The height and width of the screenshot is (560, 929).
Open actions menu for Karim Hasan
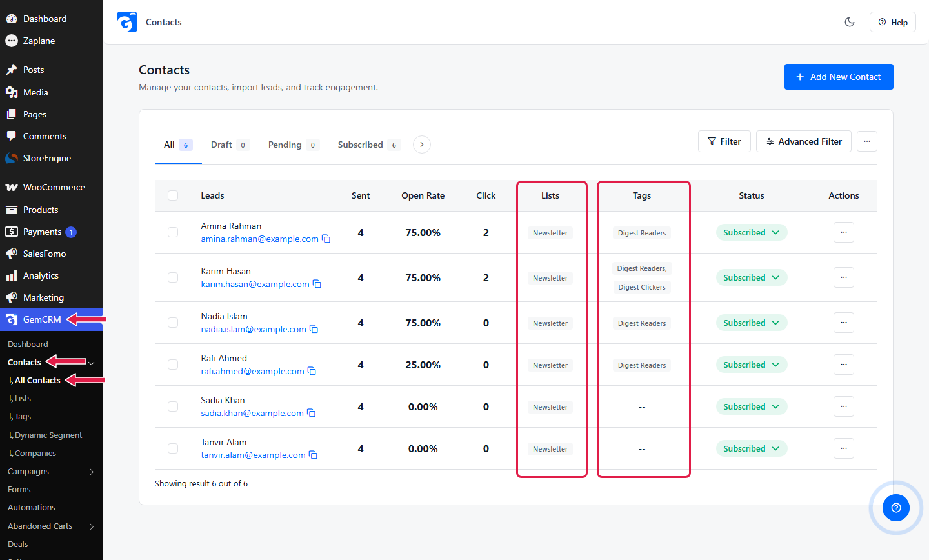click(844, 277)
